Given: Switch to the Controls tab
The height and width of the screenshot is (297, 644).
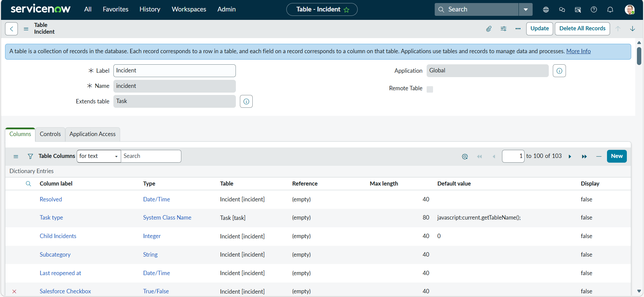Looking at the screenshot, I should pyautogui.click(x=50, y=134).
